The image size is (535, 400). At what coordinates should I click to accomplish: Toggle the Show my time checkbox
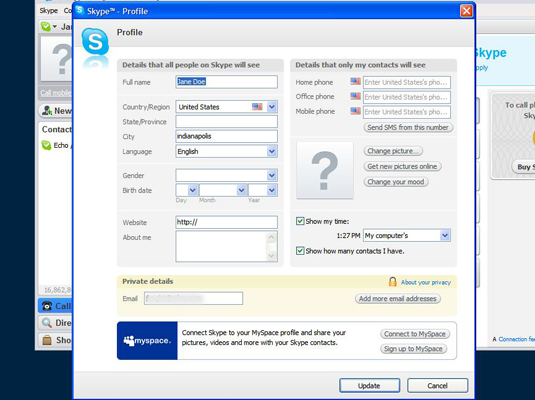300,221
